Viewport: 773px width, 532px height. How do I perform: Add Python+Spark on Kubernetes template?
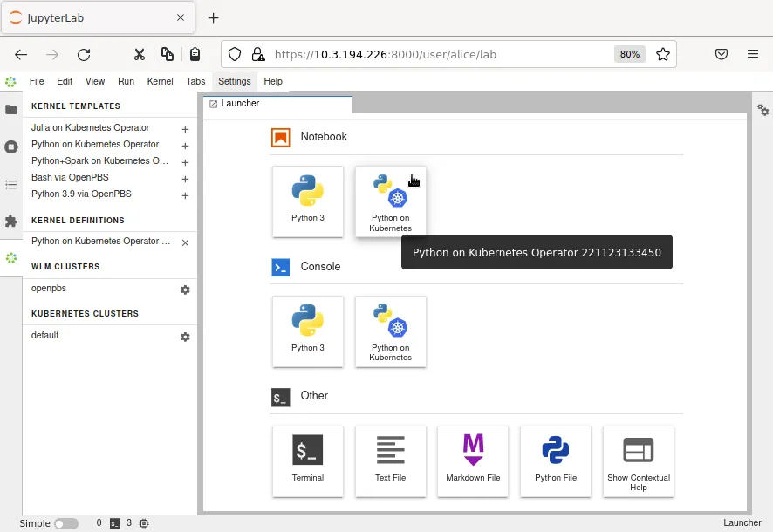click(x=185, y=162)
